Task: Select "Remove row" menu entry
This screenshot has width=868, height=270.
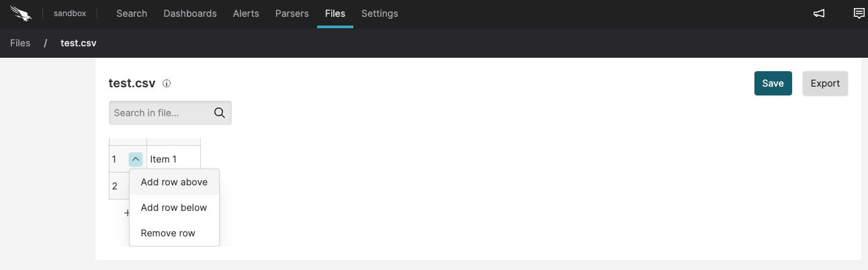Action: pos(168,233)
